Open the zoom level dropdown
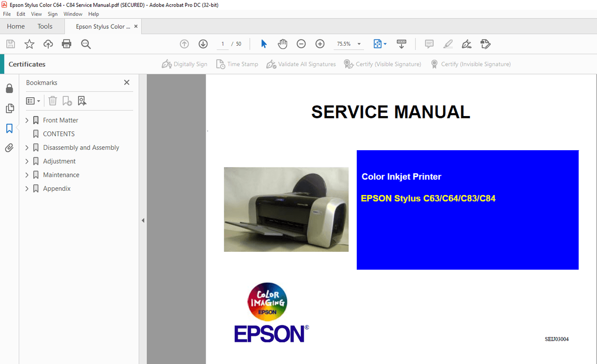The width and height of the screenshot is (597, 364). click(359, 43)
